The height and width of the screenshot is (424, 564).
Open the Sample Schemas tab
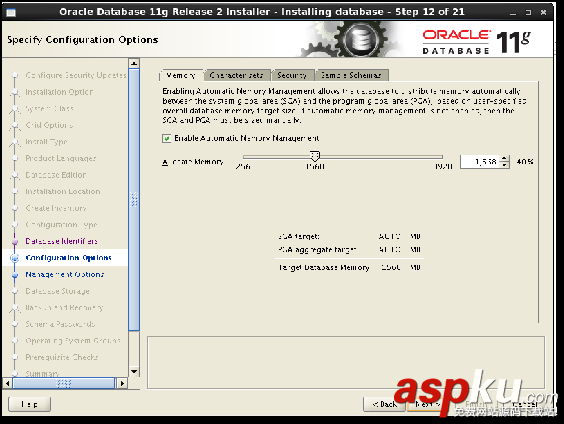(351, 75)
